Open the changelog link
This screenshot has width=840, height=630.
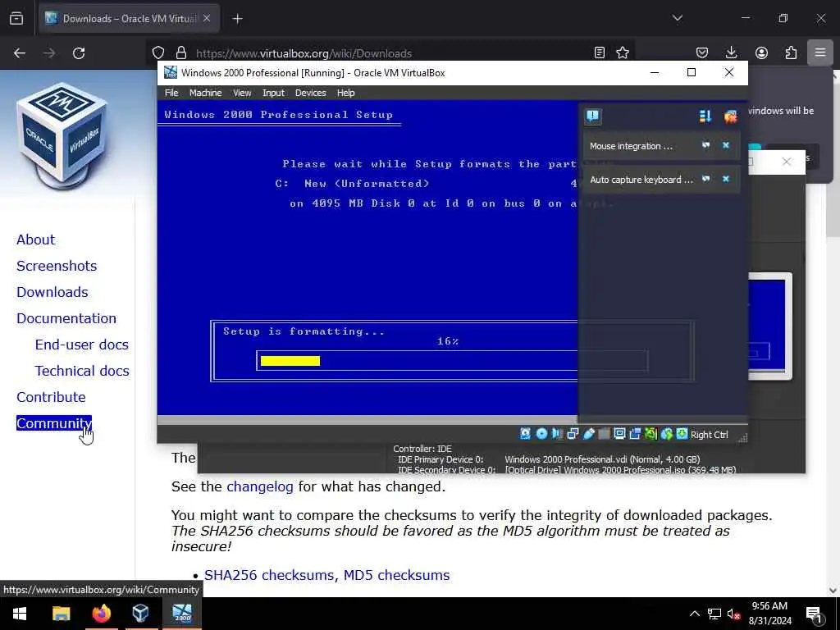260,486
